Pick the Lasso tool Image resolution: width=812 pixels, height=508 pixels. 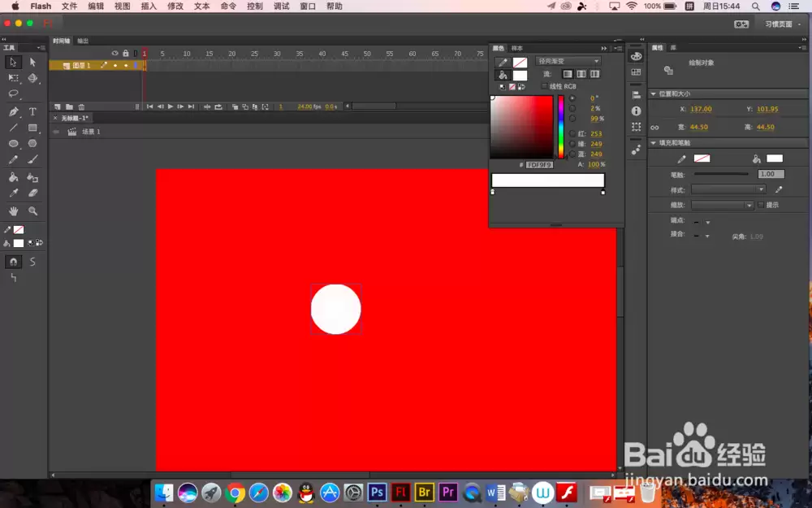14,93
